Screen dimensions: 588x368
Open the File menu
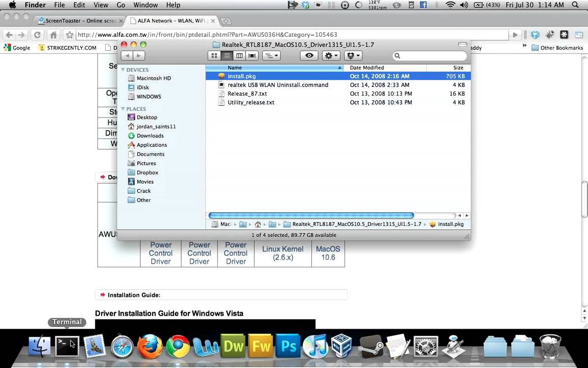(x=60, y=5)
